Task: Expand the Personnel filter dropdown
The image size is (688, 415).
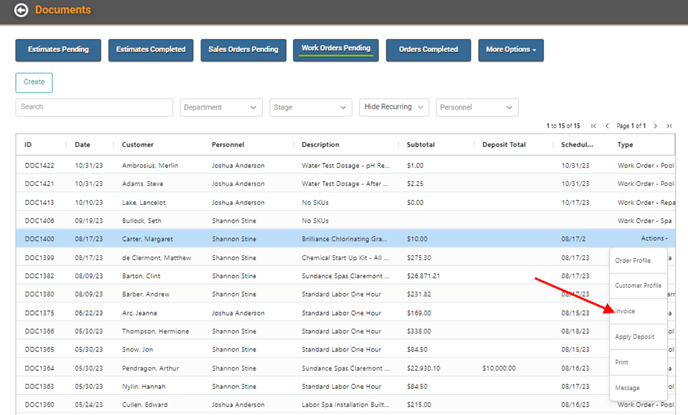Action: pos(477,106)
